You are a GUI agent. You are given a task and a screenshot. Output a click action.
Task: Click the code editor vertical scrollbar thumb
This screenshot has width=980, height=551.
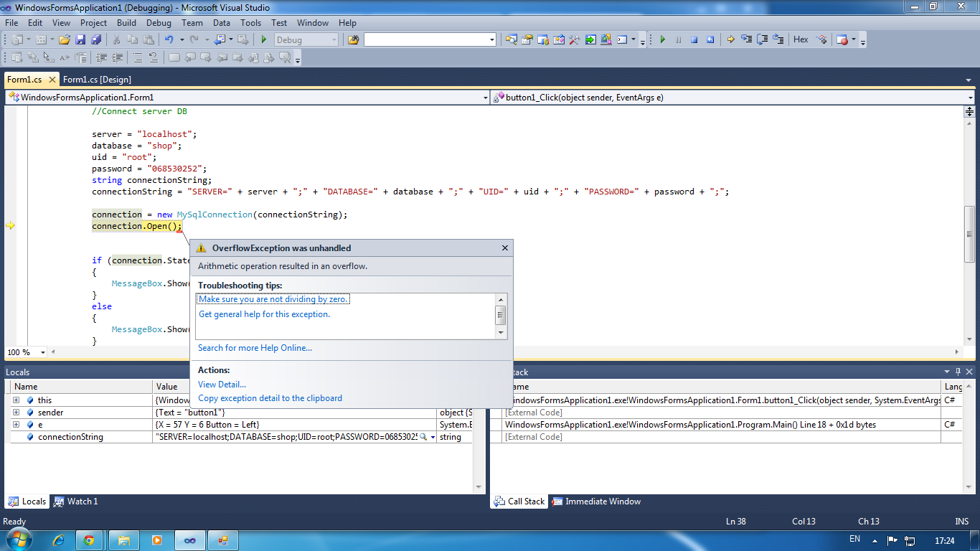tap(969, 233)
